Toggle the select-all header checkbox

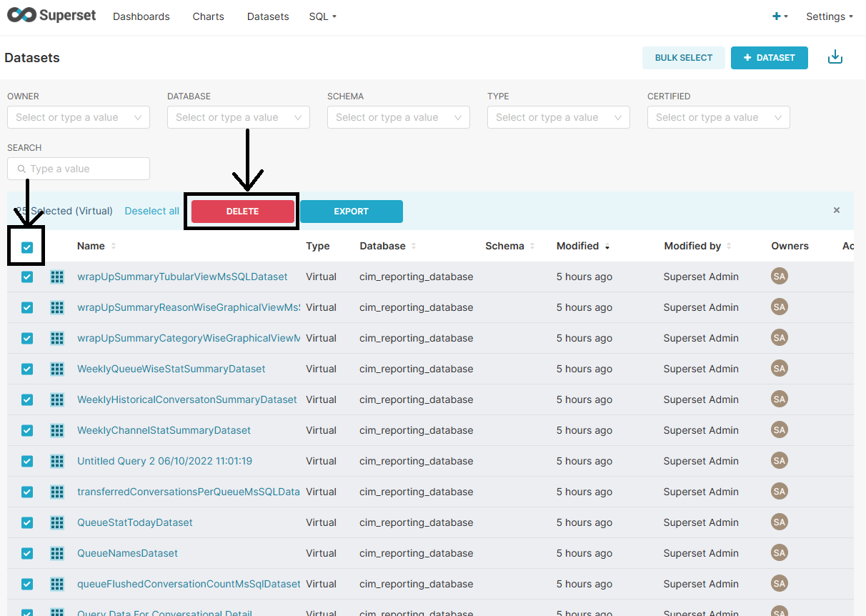(x=27, y=247)
